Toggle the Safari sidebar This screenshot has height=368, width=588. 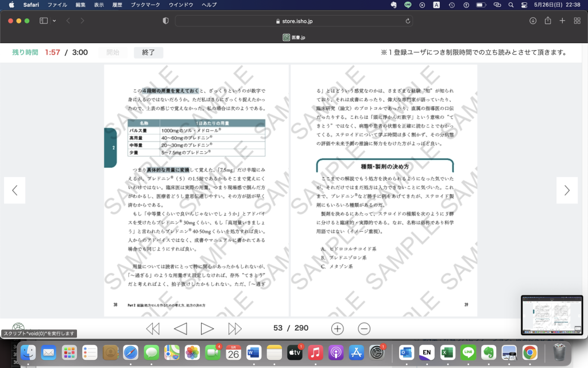point(44,21)
